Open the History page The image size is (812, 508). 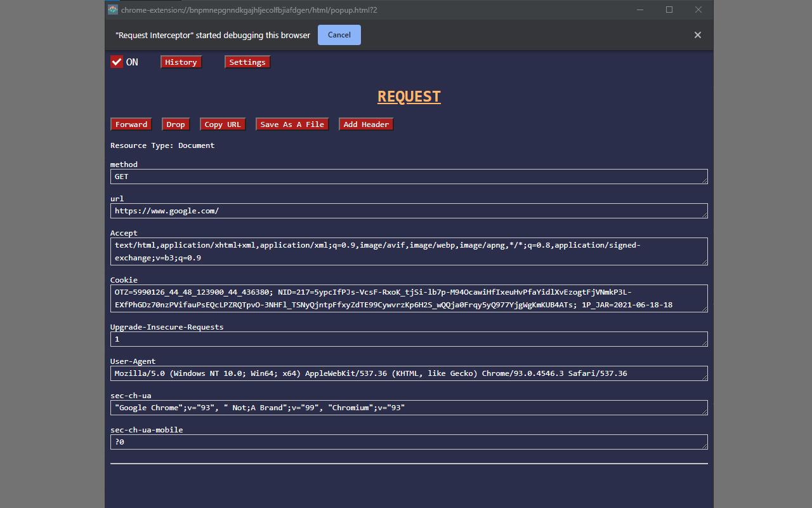click(181, 62)
